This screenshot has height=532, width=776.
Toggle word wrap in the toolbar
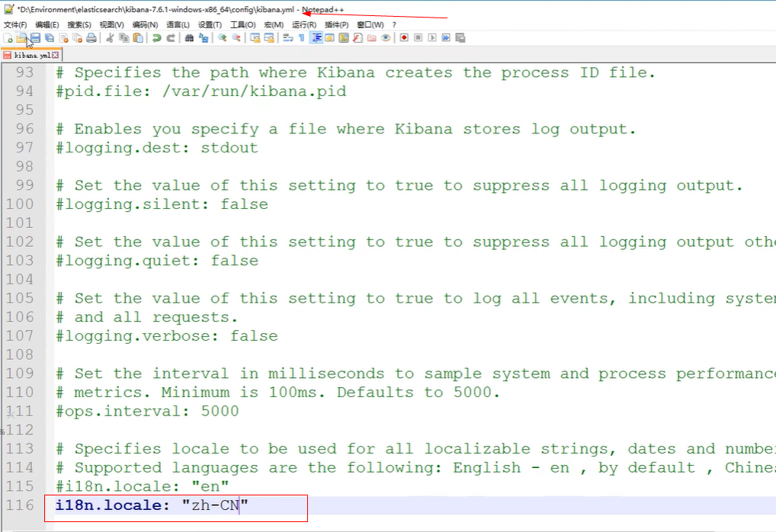click(288, 38)
